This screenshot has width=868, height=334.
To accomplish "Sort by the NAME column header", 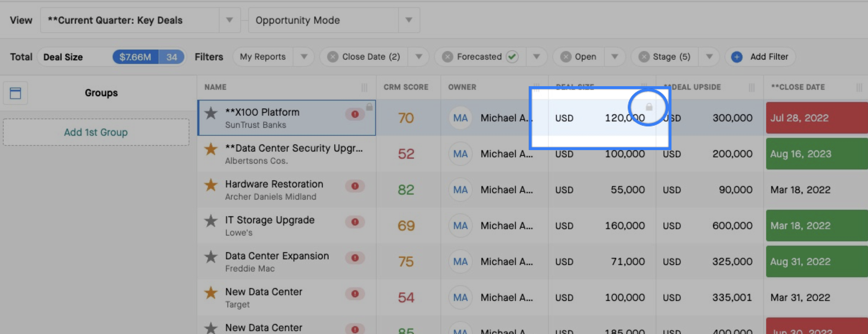I will click(215, 87).
